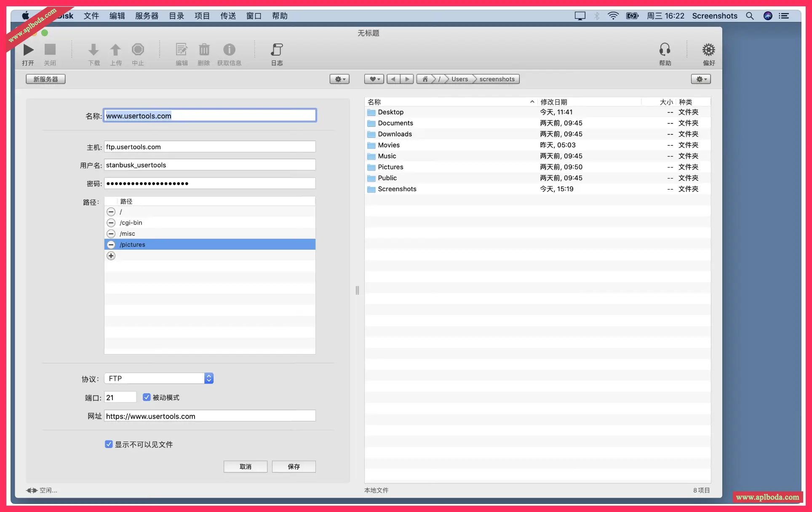Open the server panel gear dropdown
812x512 pixels.
339,79
